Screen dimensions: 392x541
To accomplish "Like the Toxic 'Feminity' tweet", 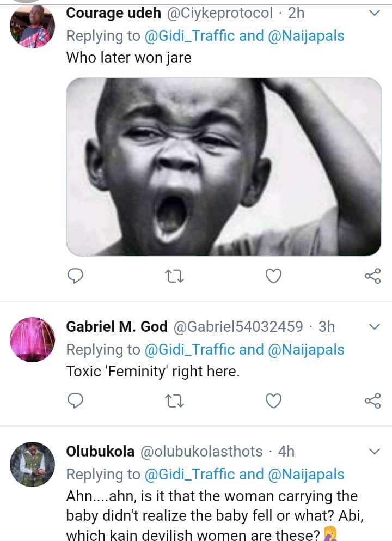I will tap(273, 402).
